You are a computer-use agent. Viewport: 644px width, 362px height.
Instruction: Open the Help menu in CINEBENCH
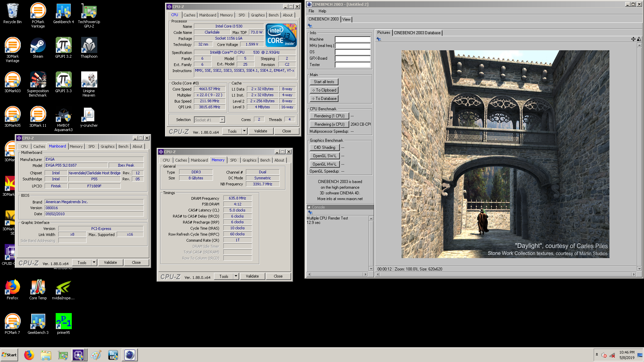click(322, 11)
